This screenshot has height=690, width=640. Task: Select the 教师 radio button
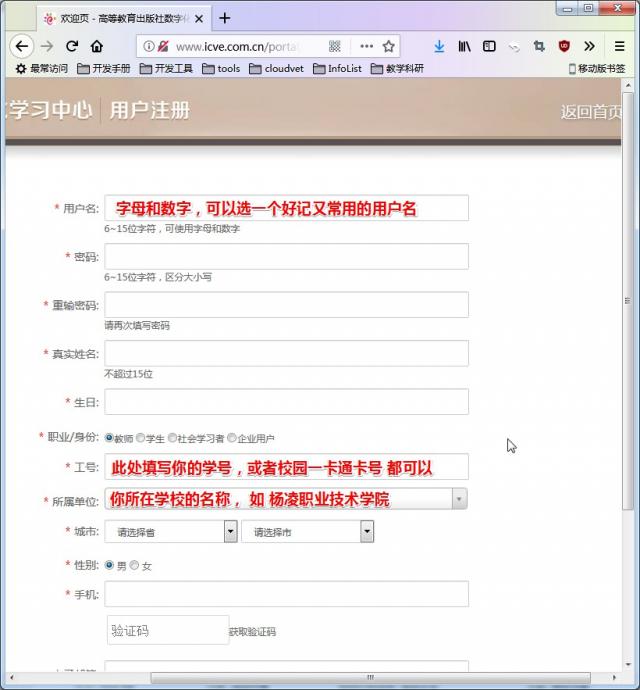tap(109, 437)
